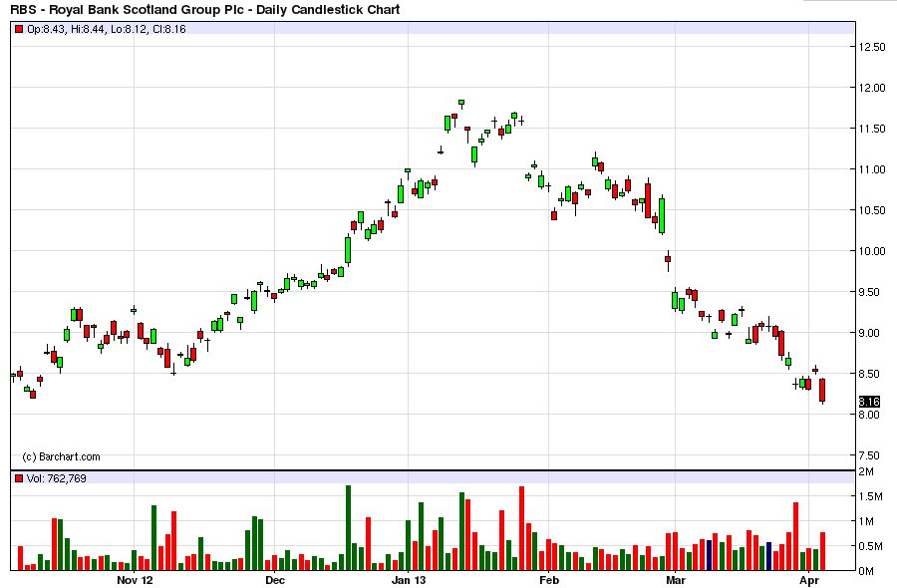Image resolution: width=897 pixels, height=588 pixels.
Task: Click the tall green candle in late February
Action: (661, 214)
